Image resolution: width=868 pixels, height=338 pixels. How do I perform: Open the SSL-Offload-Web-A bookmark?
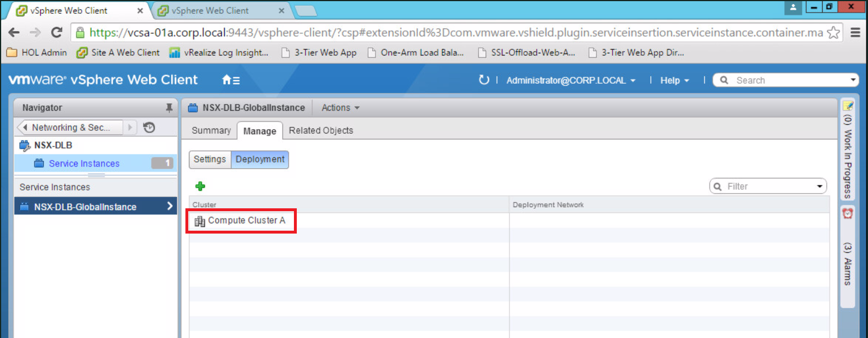click(526, 52)
